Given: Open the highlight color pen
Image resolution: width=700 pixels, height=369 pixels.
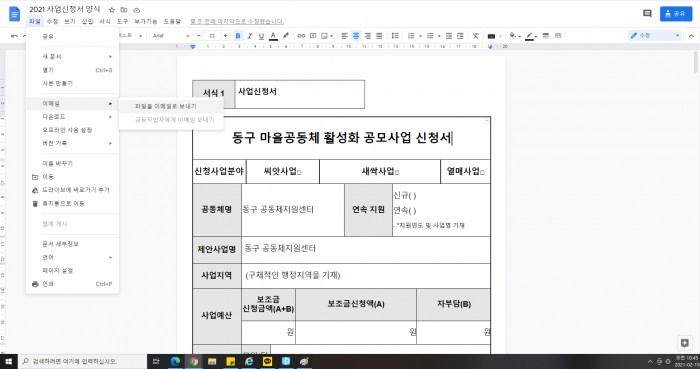Looking at the screenshot, I should 286,36.
